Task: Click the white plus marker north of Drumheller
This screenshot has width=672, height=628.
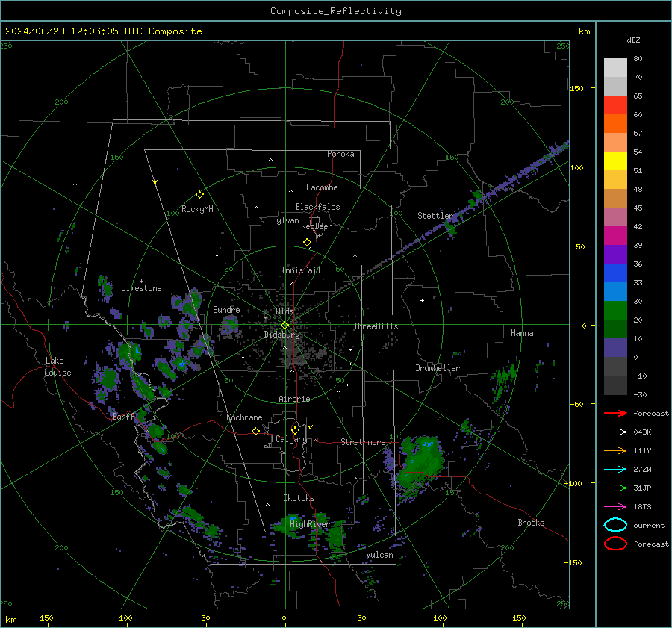Action: click(422, 300)
